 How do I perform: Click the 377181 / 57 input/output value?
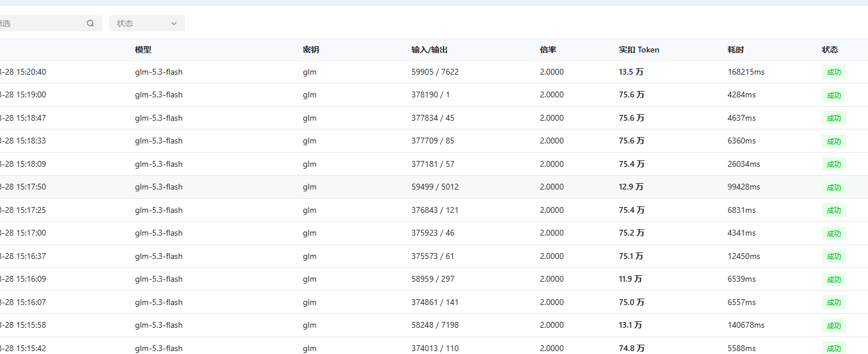pos(433,164)
